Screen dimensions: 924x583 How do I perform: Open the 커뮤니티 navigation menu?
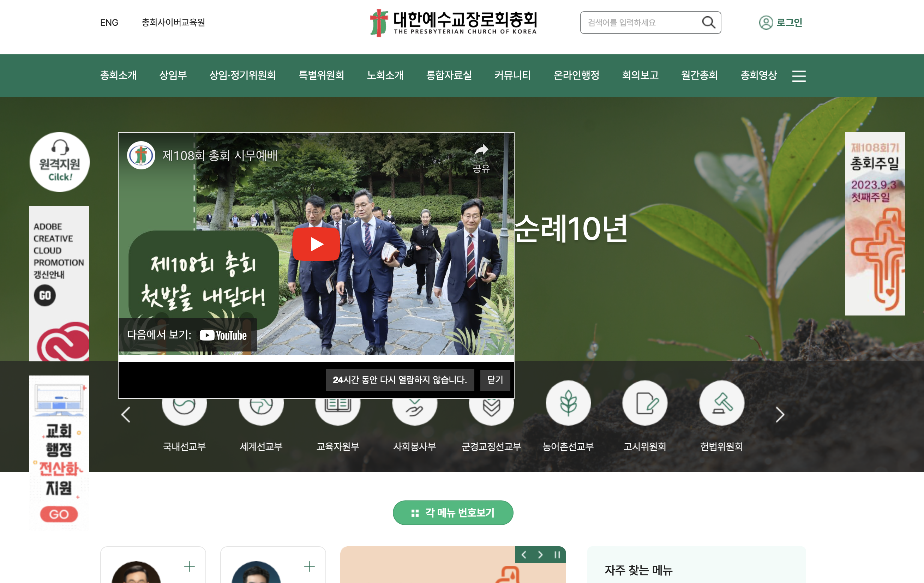tap(512, 75)
